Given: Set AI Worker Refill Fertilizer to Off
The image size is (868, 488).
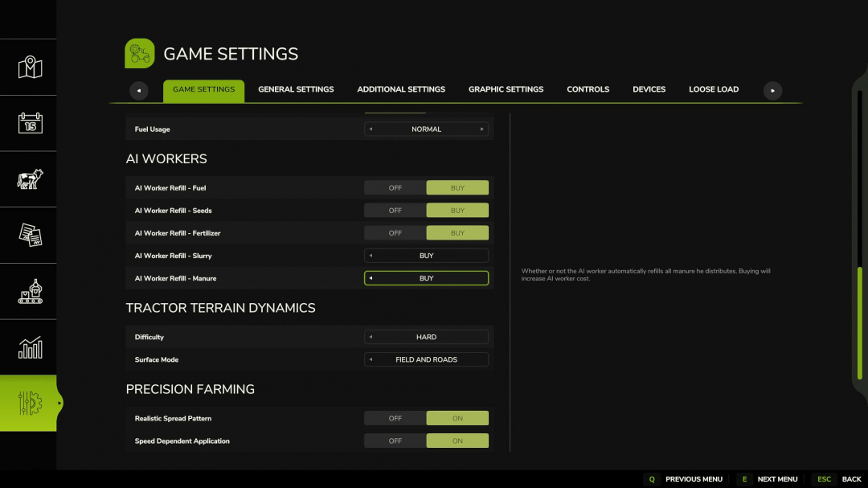Looking at the screenshot, I should [395, 233].
